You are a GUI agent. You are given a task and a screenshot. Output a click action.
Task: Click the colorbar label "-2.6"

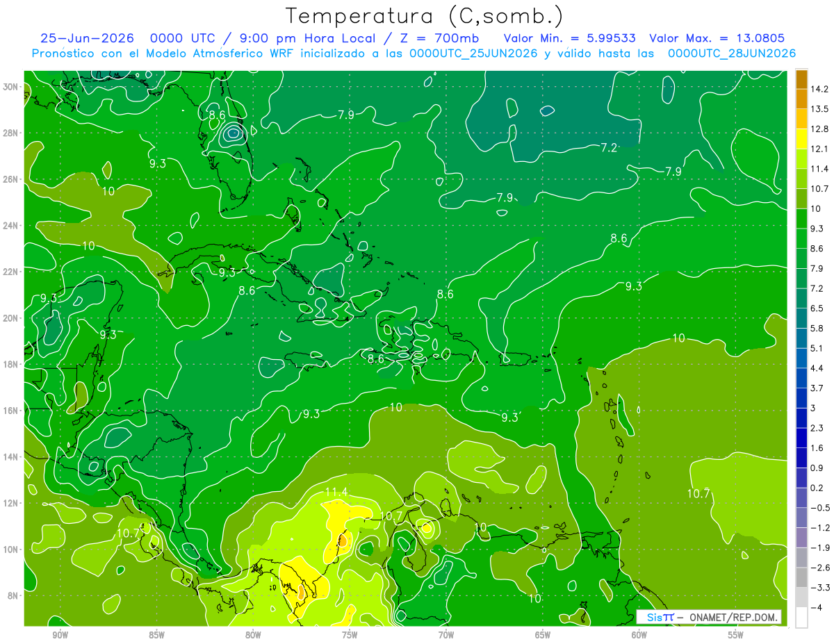[819, 568]
